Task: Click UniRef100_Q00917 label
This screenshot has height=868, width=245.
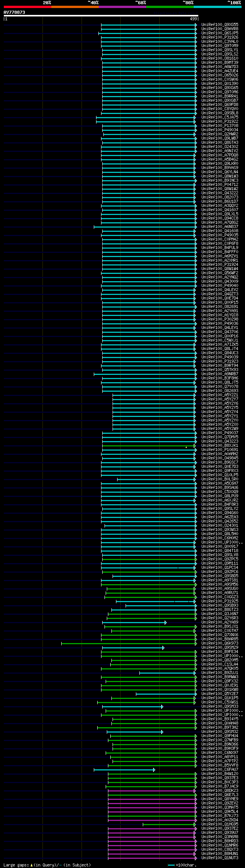Action: pos(220,547)
